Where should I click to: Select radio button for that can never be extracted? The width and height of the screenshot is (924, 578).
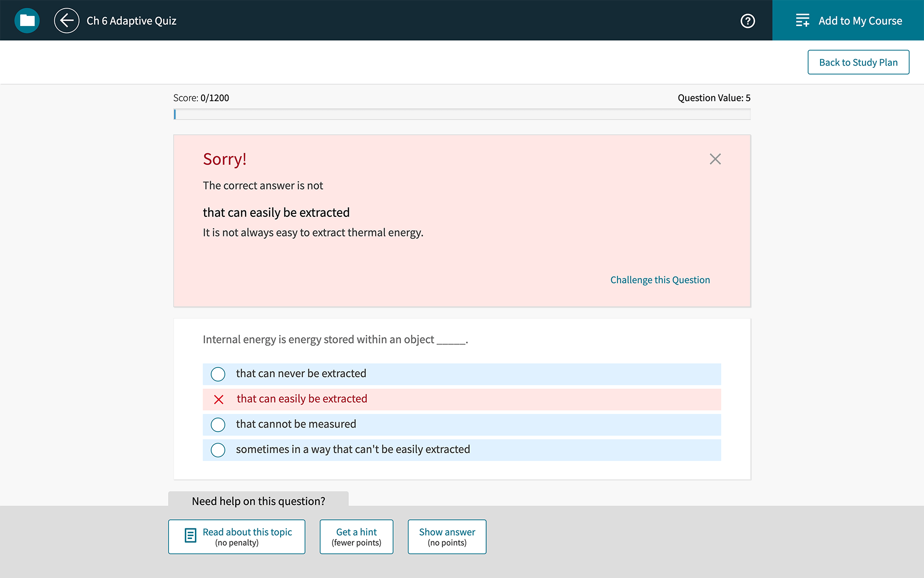click(x=218, y=374)
